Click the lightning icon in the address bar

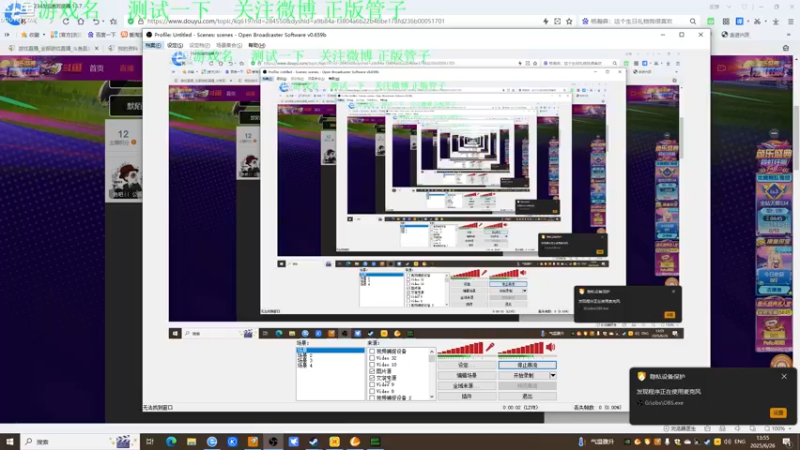(545, 21)
